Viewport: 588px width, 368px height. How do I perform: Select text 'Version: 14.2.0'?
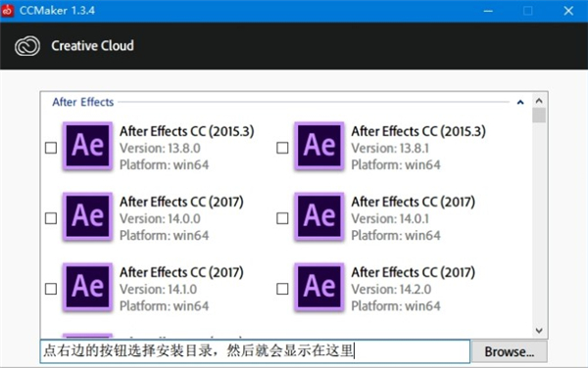[391, 290]
